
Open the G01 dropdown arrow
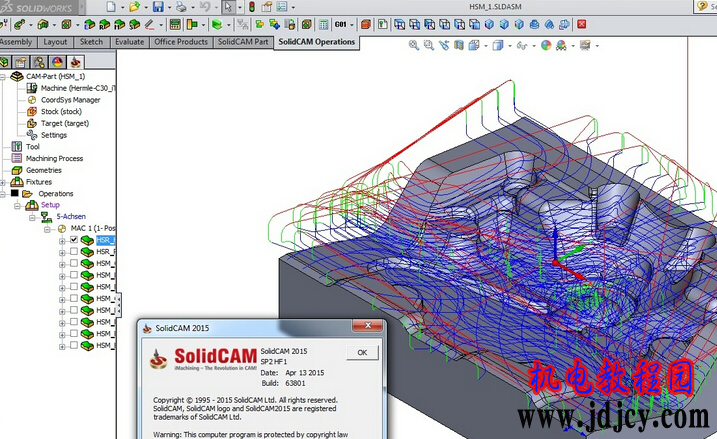(352, 25)
